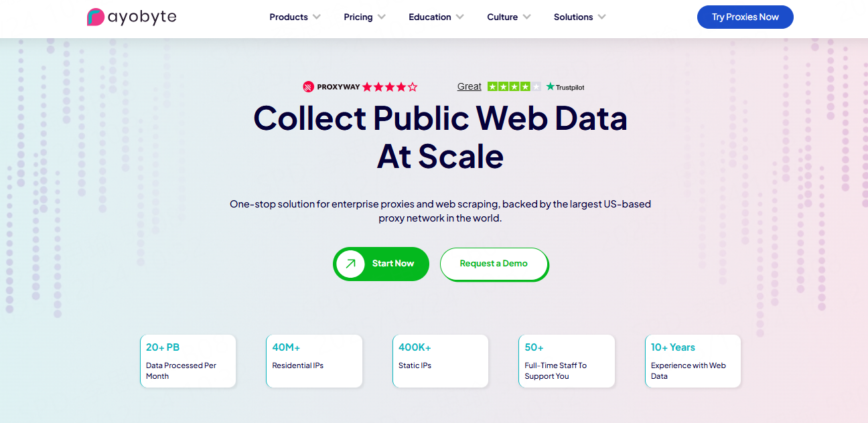
Task: Click the Trustpilot logo
Action: tap(565, 86)
